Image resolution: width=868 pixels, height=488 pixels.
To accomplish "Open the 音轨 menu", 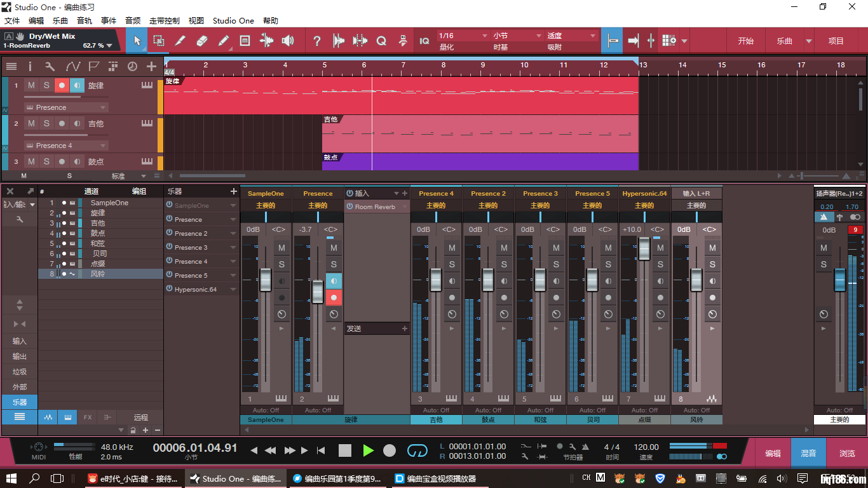I will (x=85, y=20).
